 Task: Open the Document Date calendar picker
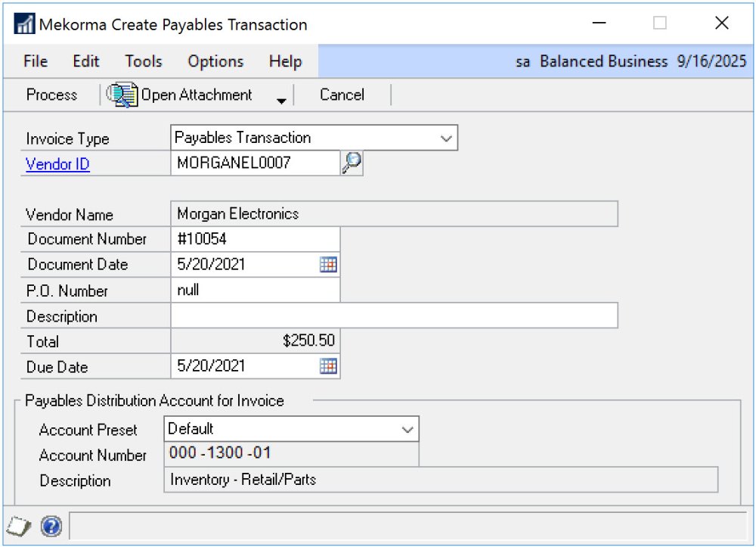[328, 264]
